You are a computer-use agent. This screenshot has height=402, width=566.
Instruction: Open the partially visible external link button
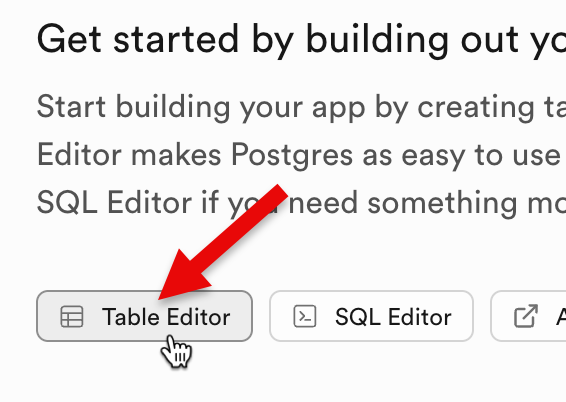(528, 316)
